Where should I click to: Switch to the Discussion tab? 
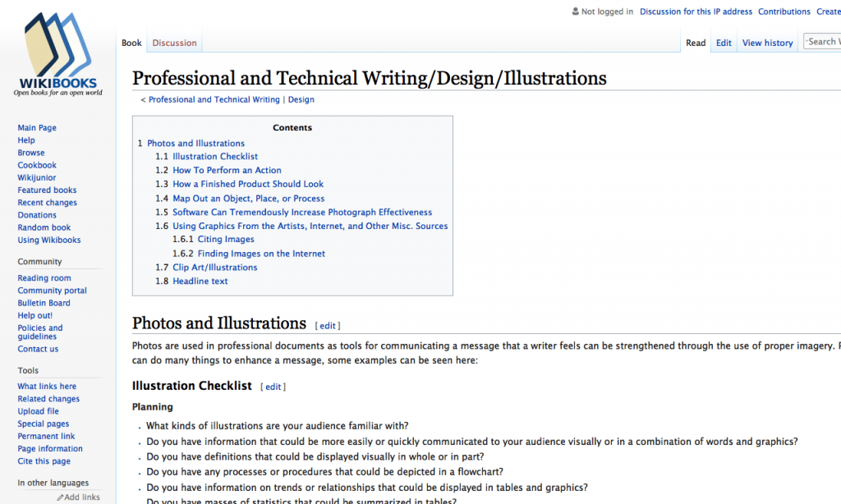click(173, 42)
